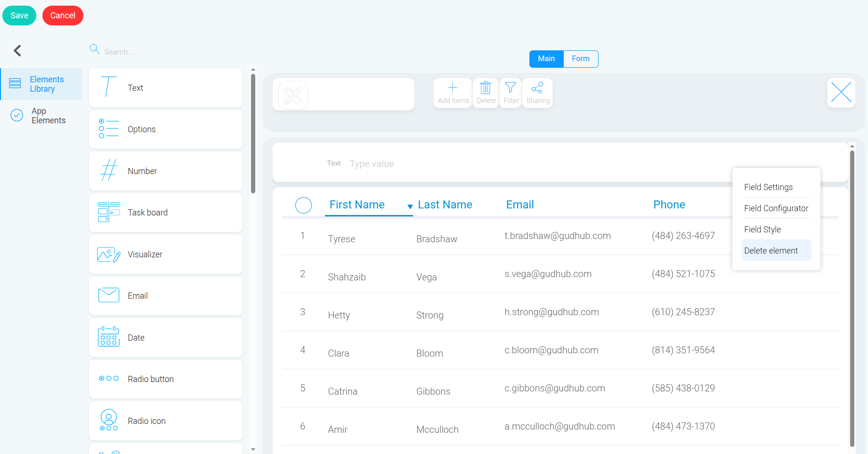
Task: Open the Sharing icon
Action: click(537, 88)
